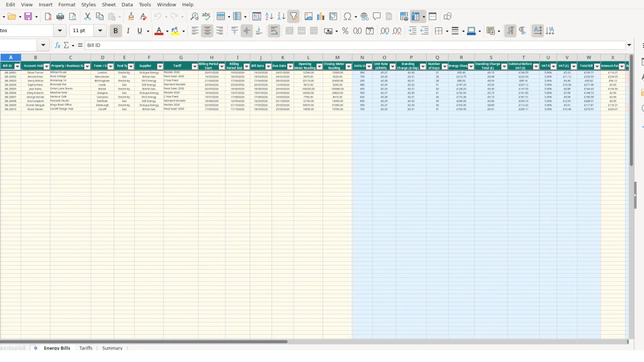Open the draw shapes functions

point(448,17)
